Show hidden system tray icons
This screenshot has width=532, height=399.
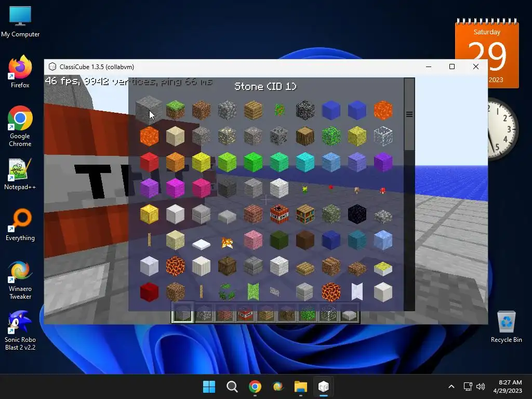(x=451, y=387)
